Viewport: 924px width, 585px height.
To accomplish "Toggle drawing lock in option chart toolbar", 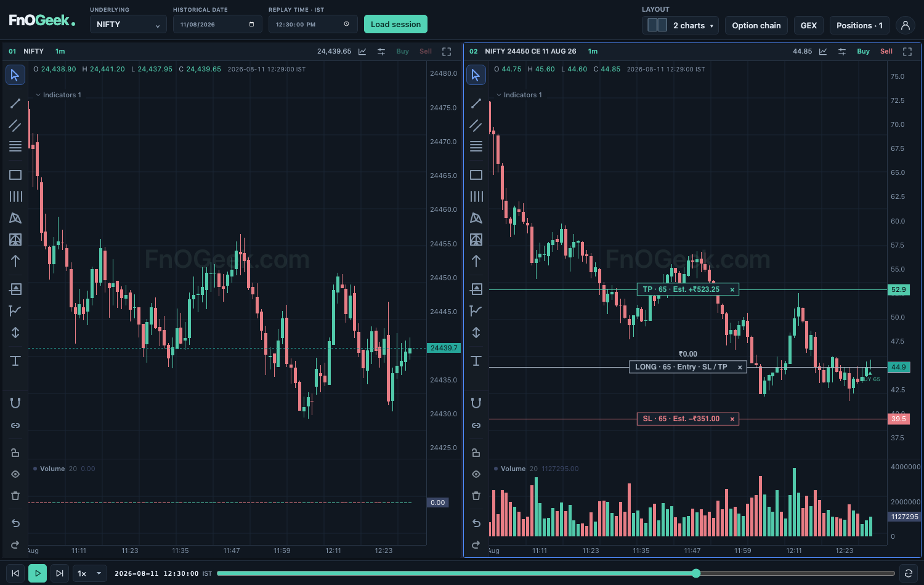I will coord(476,453).
